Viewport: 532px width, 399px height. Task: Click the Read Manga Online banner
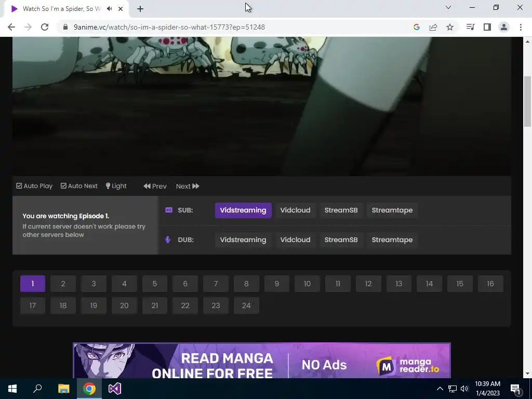tap(262, 361)
